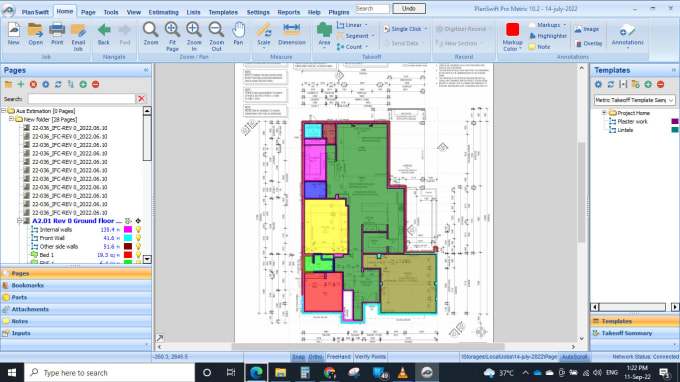Open the Templates ribbon tab

click(x=223, y=12)
